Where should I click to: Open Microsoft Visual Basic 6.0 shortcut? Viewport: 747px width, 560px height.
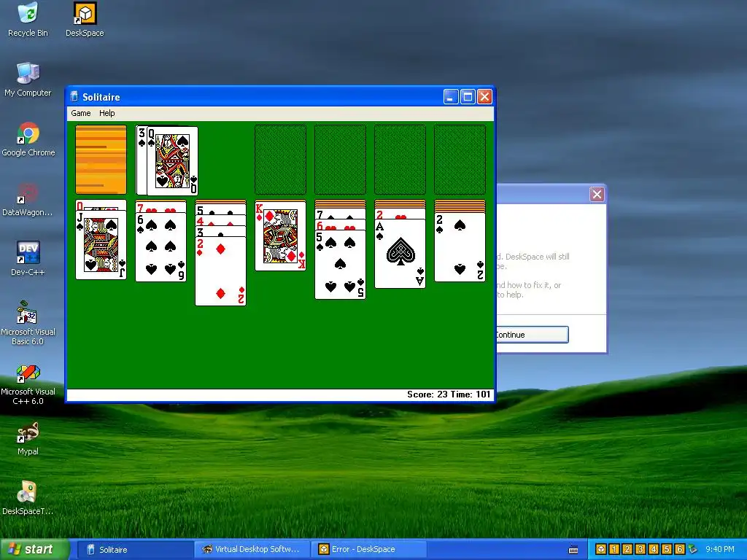[x=28, y=323]
